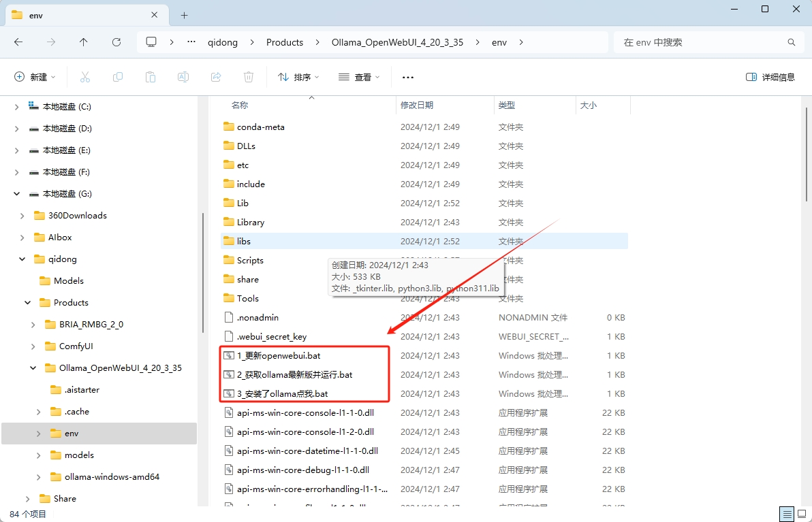Select the Rename icon
This screenshot has height=522, width=812.
pos(183,76)
